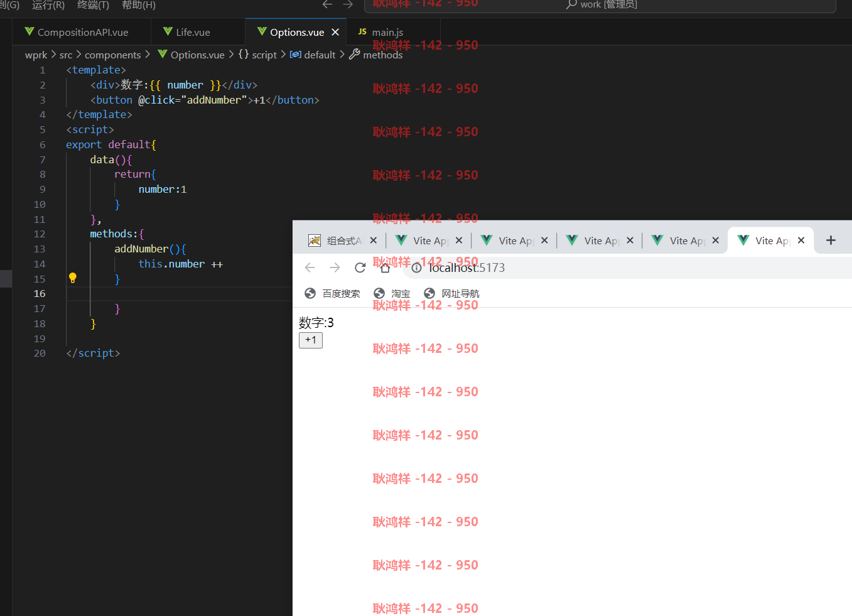Click the closing </script> tag
Viewport: 852px width, 616px height.
[x=93, y=354]
